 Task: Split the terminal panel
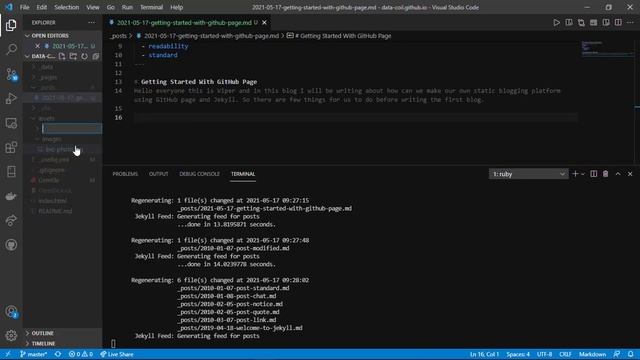pos(593,174)
